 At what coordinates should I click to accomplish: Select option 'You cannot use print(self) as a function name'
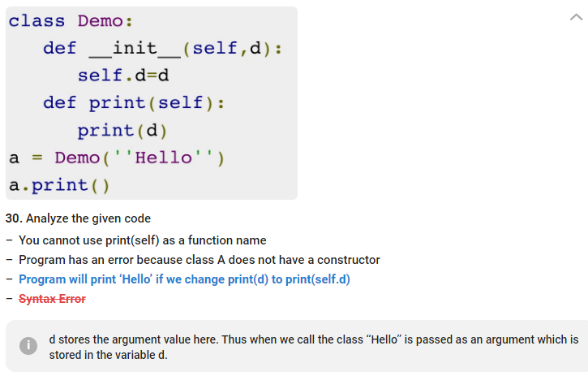142,240
